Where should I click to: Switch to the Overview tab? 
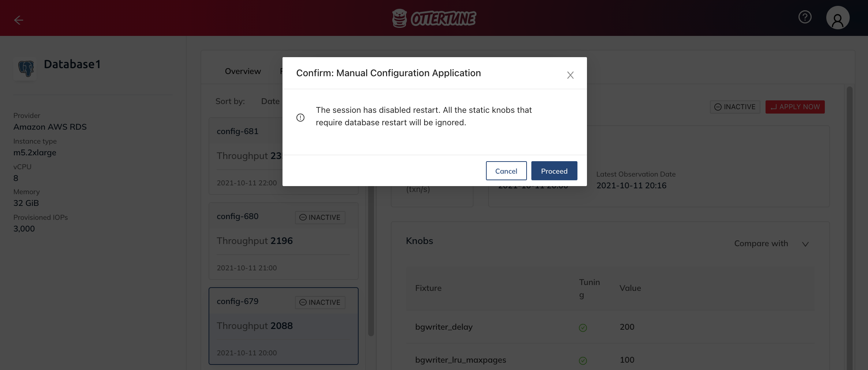[x=243, y=71]
